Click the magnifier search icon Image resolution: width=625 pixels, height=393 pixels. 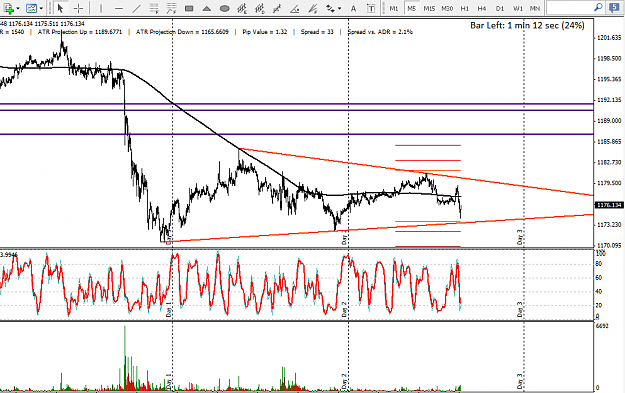click(598, 7)
